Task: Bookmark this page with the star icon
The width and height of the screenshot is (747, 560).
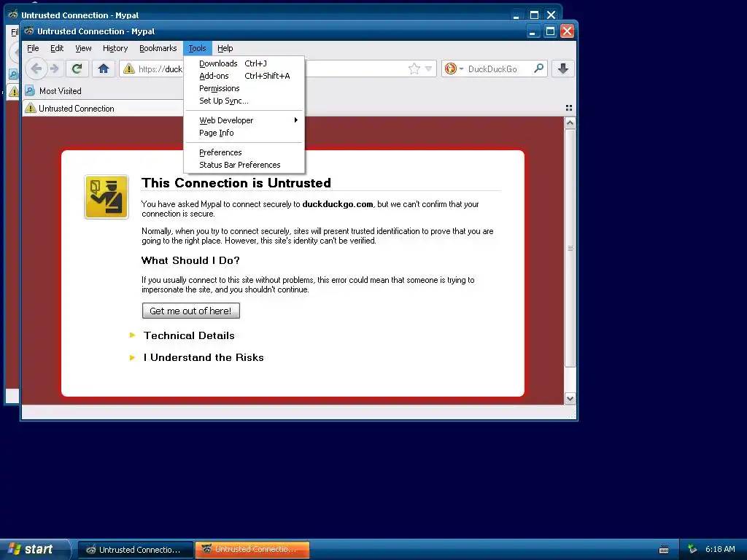Action: point(414,69)
